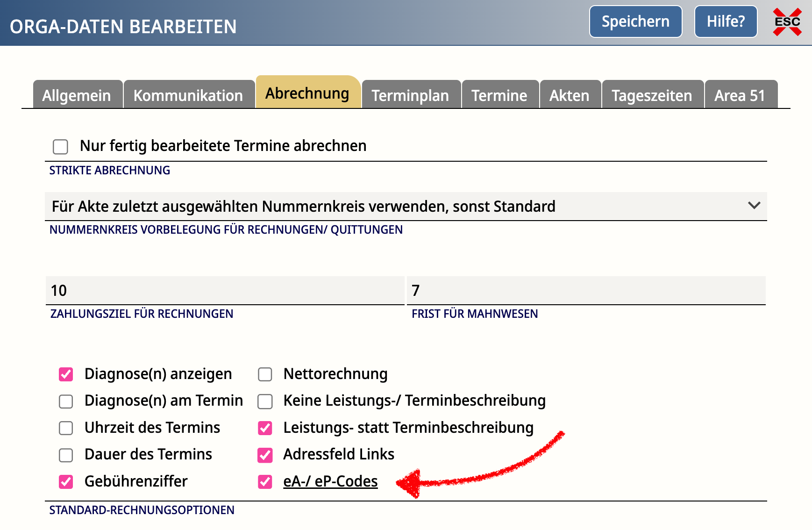Click the Zahlungsziel für Rechnungen field

click(x=224, y=290)
